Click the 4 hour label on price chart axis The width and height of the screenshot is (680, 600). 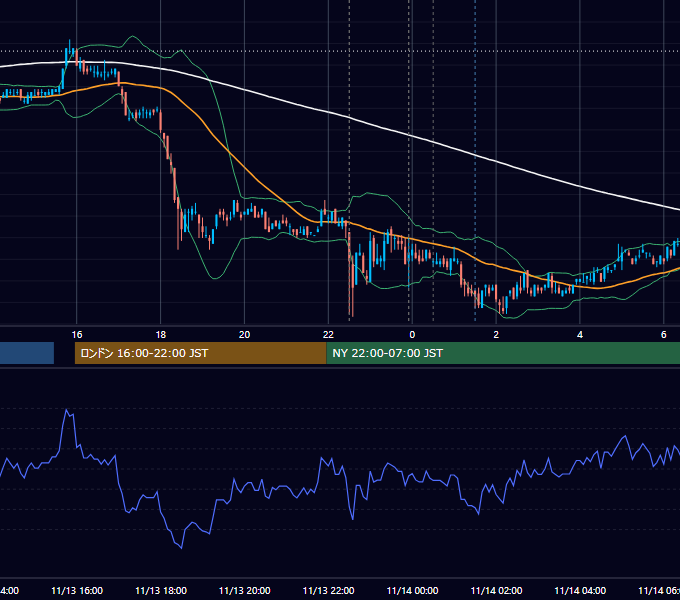(580, 335)
